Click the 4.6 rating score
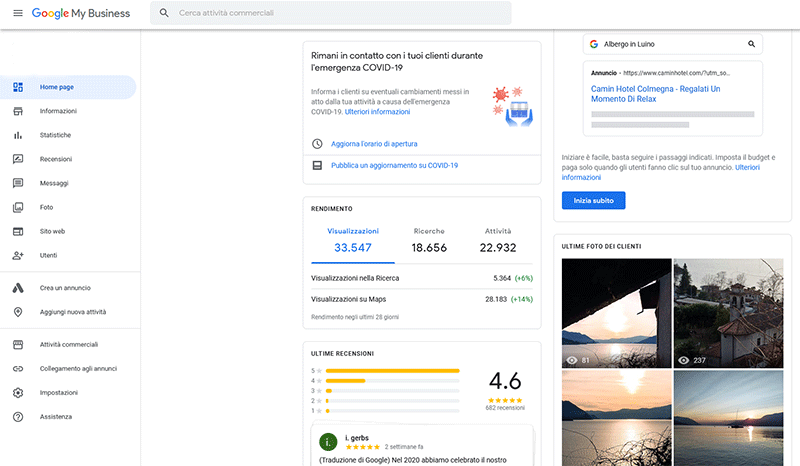 (505, 381)
